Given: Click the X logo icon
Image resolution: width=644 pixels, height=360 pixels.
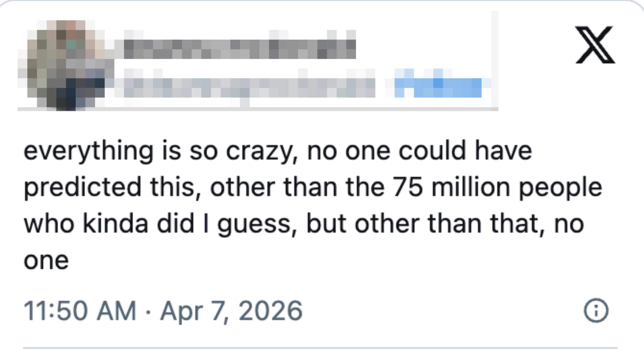Looking at the screenshot, I should point(595,45).
